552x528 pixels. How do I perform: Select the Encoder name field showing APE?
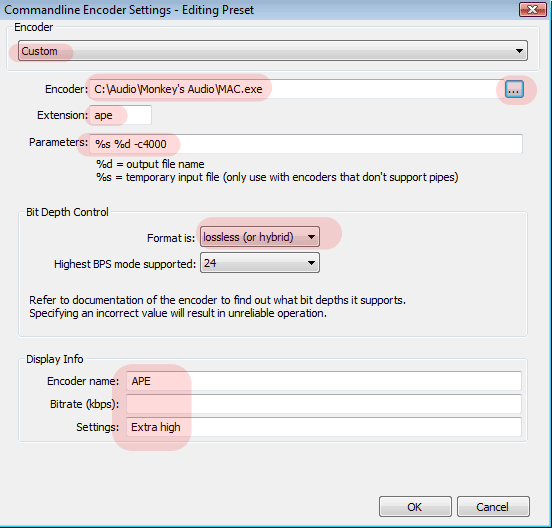point(324,381)
